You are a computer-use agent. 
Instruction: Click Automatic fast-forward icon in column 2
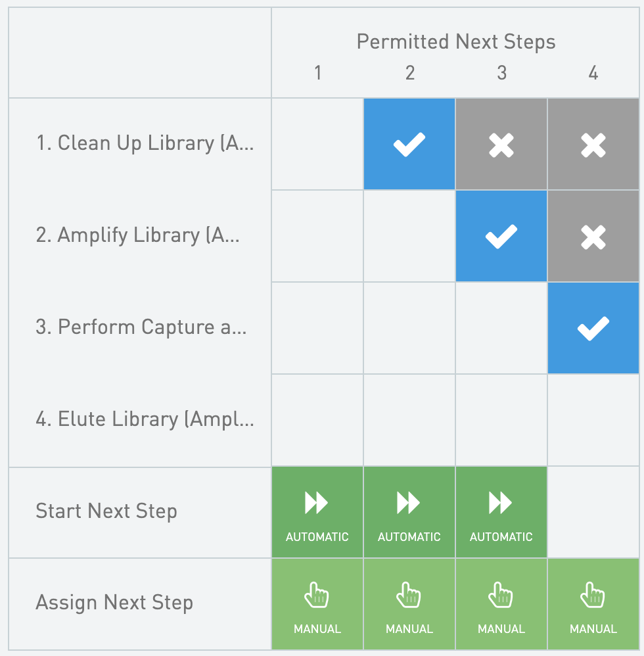point(409,504)
